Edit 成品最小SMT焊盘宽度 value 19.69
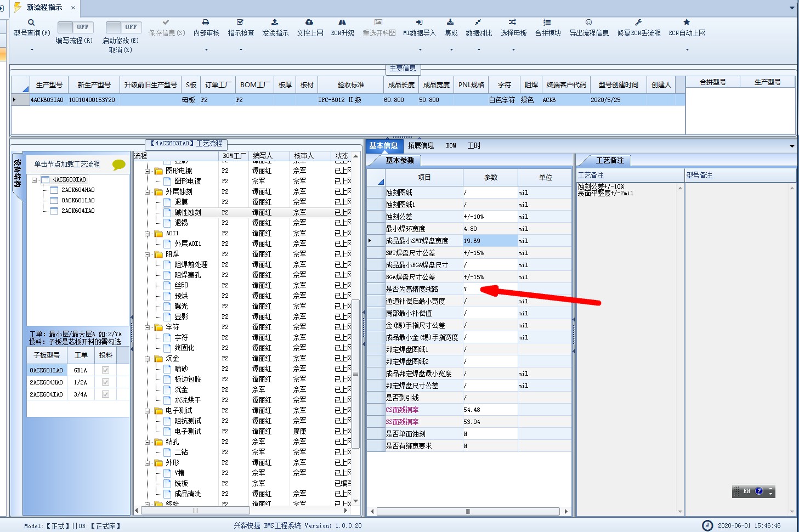799x532 pixels. [x=490, y=241]
